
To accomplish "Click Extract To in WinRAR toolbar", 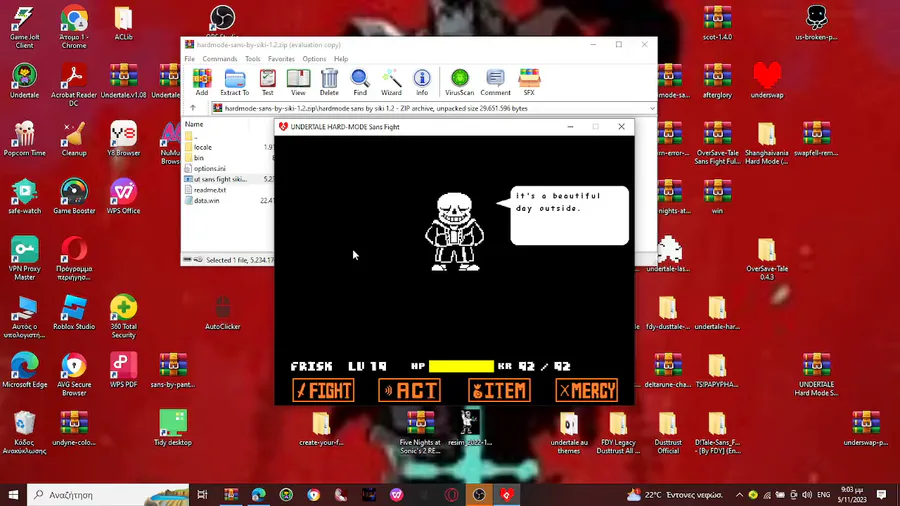I will point(235,82).
